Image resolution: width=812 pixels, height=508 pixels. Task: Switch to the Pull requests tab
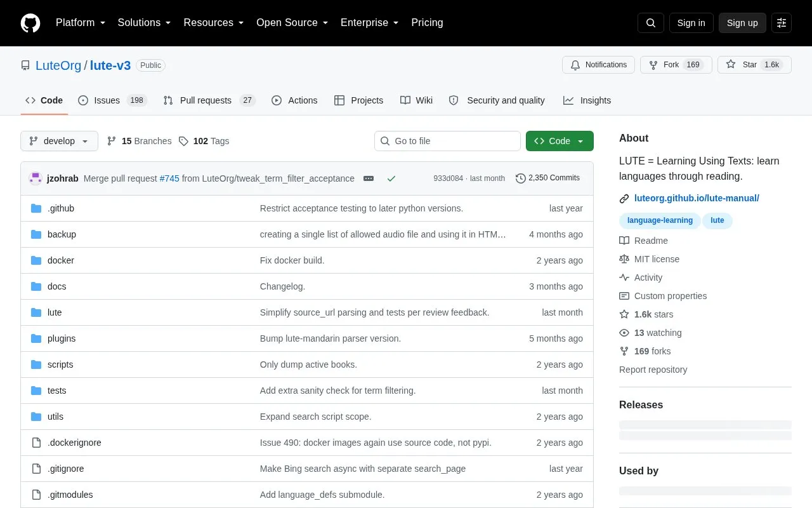point(209,100)
